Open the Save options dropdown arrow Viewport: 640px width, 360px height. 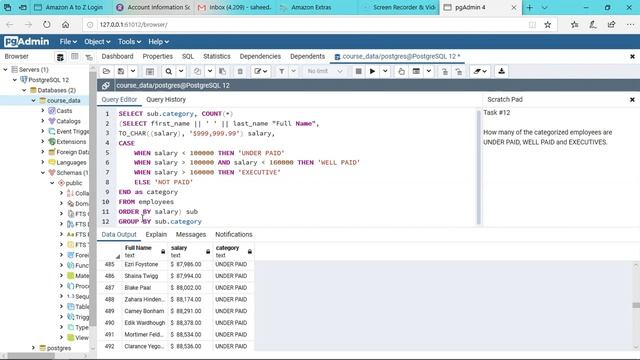[133, 71]
